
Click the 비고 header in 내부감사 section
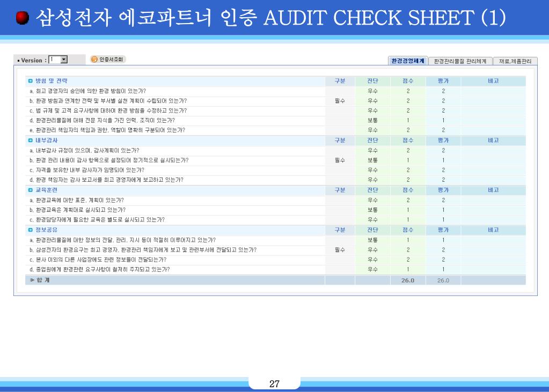[x=493, y=140]
